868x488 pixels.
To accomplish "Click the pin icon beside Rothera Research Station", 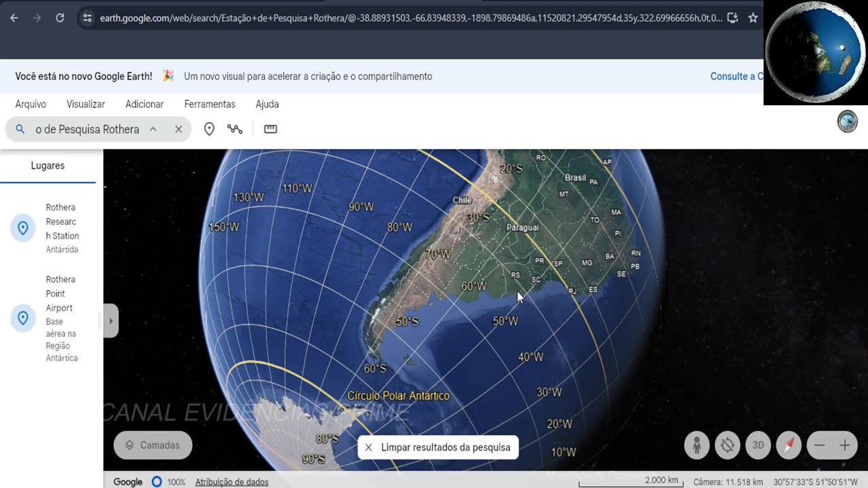I will pos(22,228).
